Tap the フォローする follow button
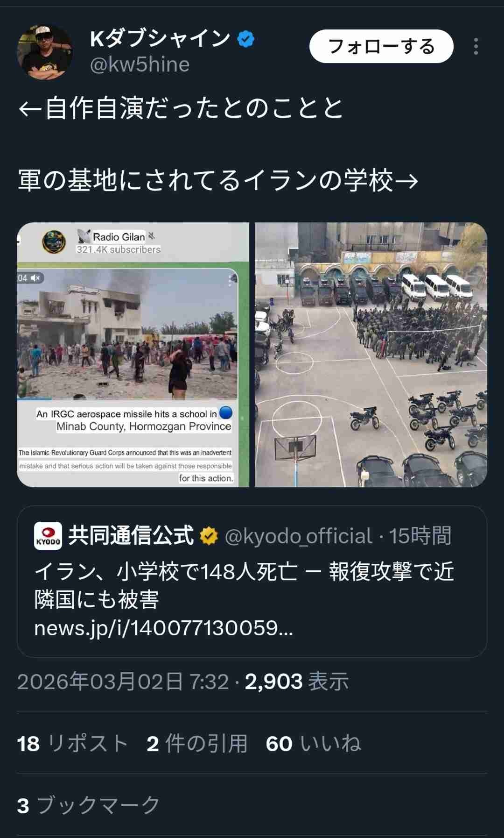This screenshot has width=504, height=838. 381,46
